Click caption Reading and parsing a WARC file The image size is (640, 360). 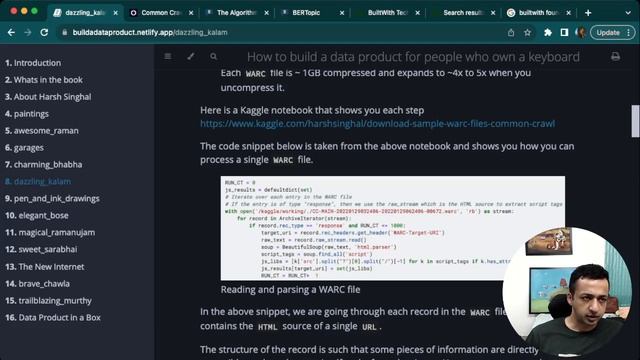[x=290, y=289]
